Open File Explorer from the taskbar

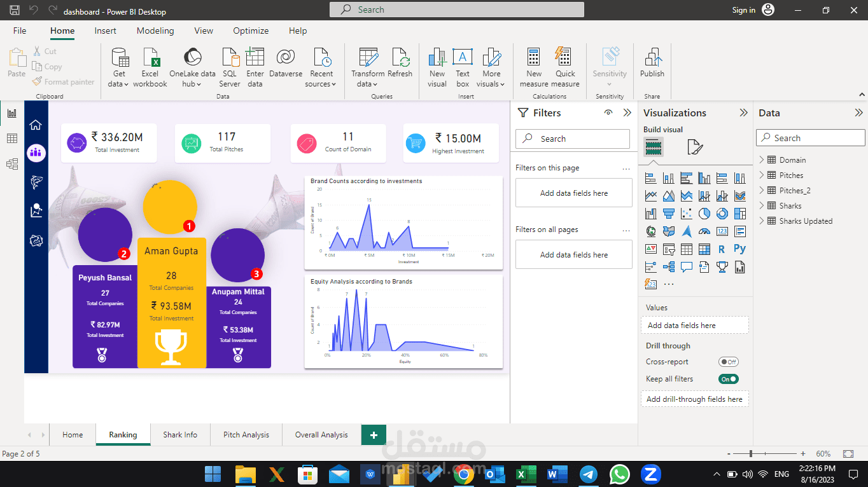point(245,474)
